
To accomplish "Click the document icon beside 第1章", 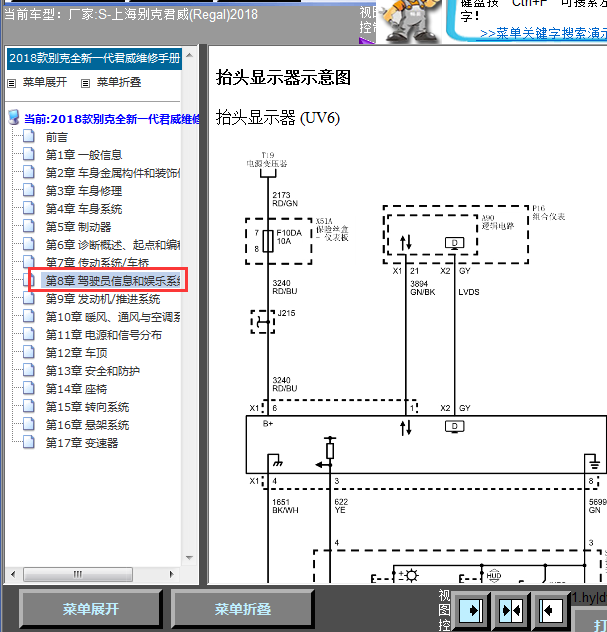I will (x=29, y=154).
